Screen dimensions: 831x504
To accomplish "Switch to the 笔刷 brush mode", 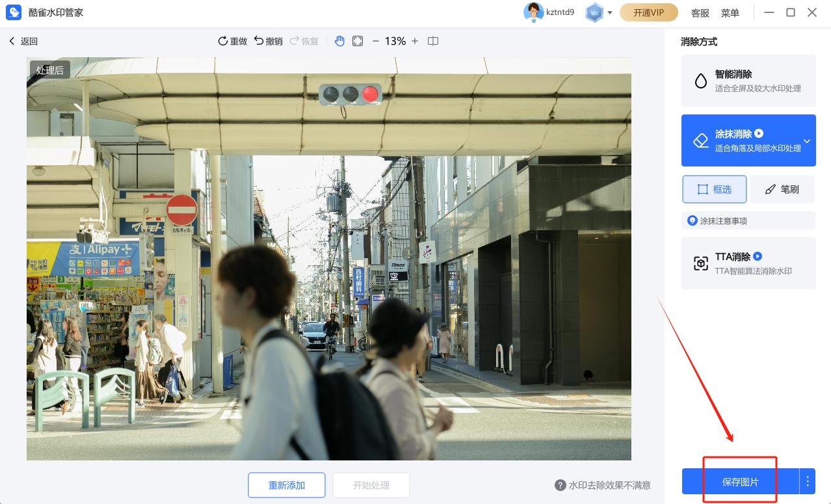I will [x=782, y=189].
